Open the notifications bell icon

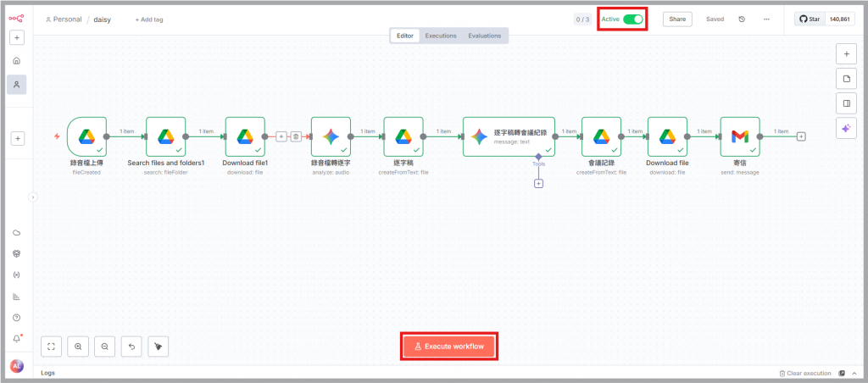tap(17, 339)
